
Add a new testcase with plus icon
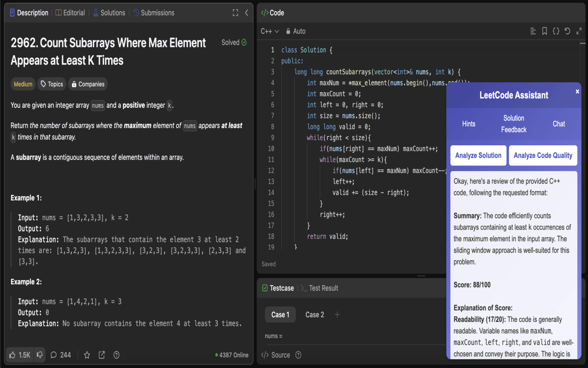(x=337, y=315)
